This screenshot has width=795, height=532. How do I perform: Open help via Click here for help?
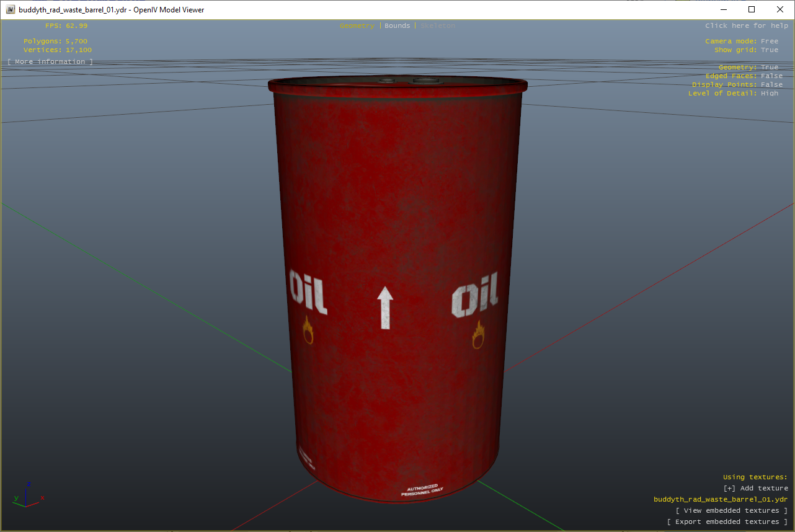(747, 26)
